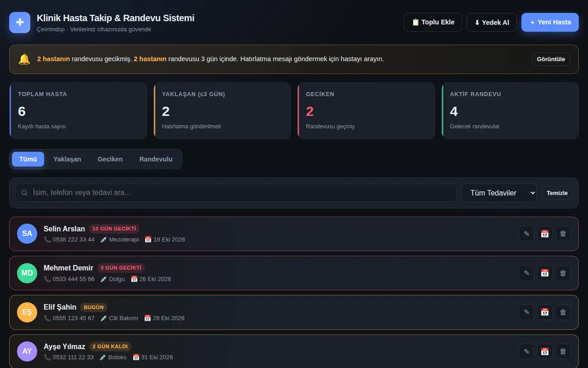This screenshot has height=368, width=588.
Task: Click the date '26 Eki 2026'
Action: click(155, 279)
